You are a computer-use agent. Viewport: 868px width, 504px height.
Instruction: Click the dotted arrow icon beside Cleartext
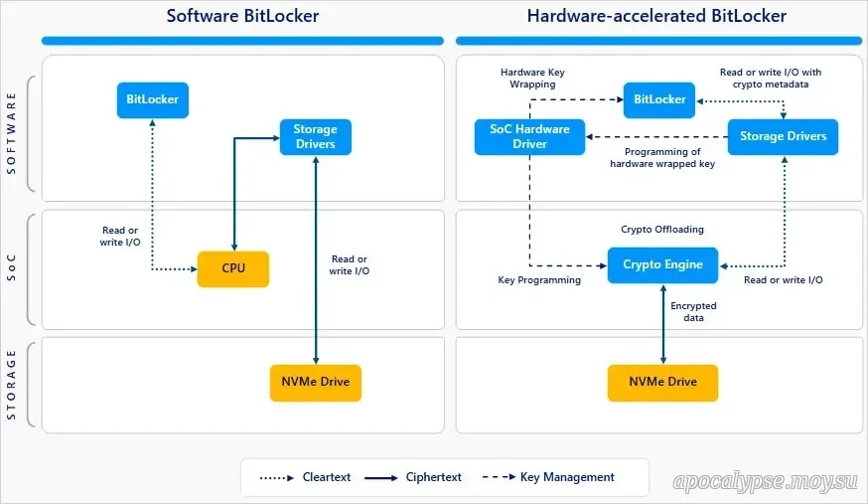tap(276, 478)
